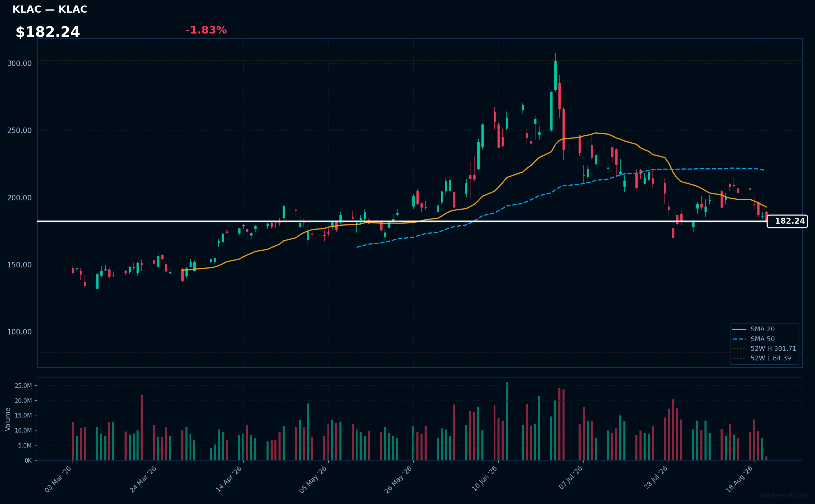Click the Volume axis title
815x504 pixels.
point(8,419)
